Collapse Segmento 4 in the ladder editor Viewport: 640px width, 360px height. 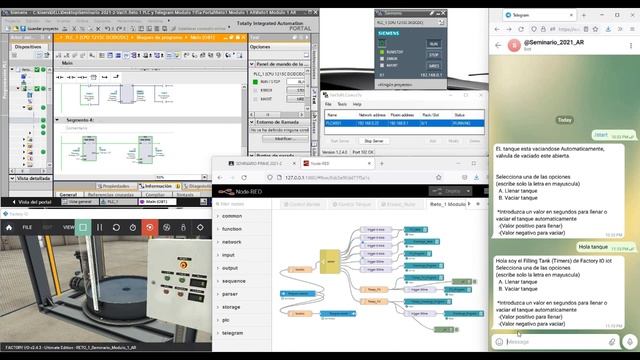point(58,120)
